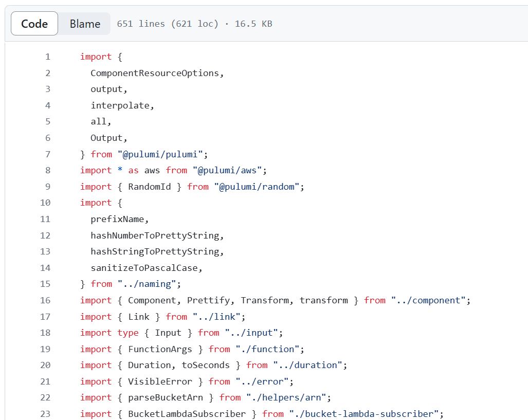Switch to the Blame tab
The height and width of the screenshot is (420, 528).
(x=84, y=23)
